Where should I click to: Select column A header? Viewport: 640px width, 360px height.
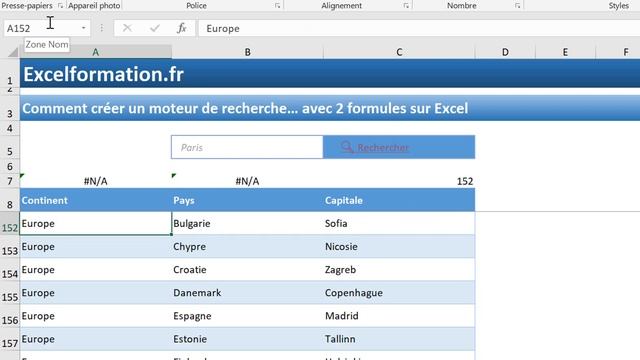click(96, 52)
